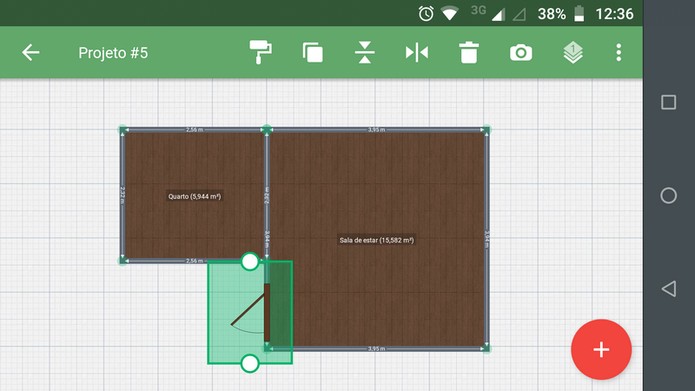This screenshot has height=391, width=695.
Task: Tap the red add (+) button
Action: pyautogui.click(x=601, y=349)
